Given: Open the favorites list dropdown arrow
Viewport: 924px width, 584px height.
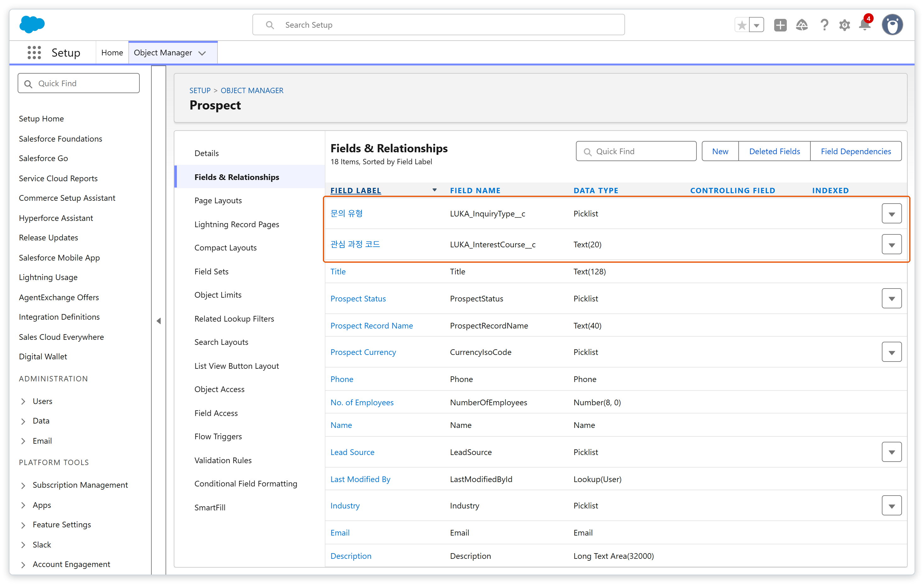Looking at the screenshot, I should click(x=756, y=25).
